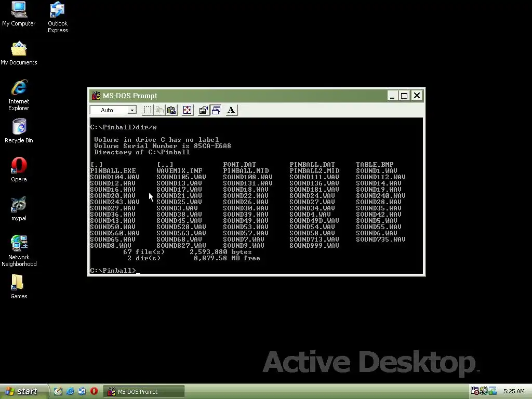Click the middle system tray icon
532x399 pixels.
pyautogui.click(x=484, y=391)
